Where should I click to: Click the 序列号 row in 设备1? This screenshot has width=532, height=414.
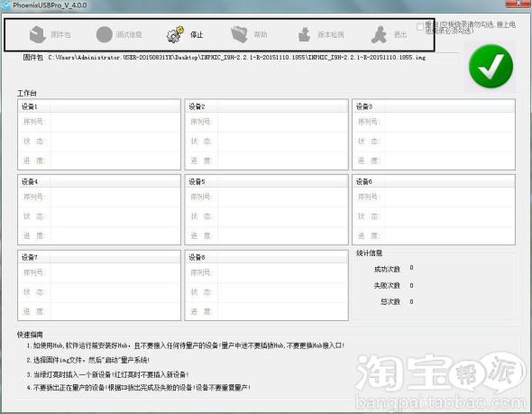[x=99, y=122]
